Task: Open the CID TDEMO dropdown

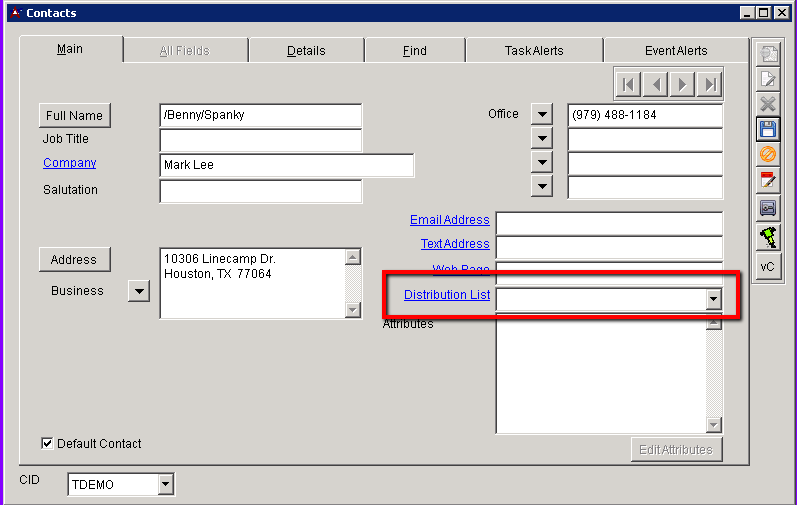Action: click(165, 484)
